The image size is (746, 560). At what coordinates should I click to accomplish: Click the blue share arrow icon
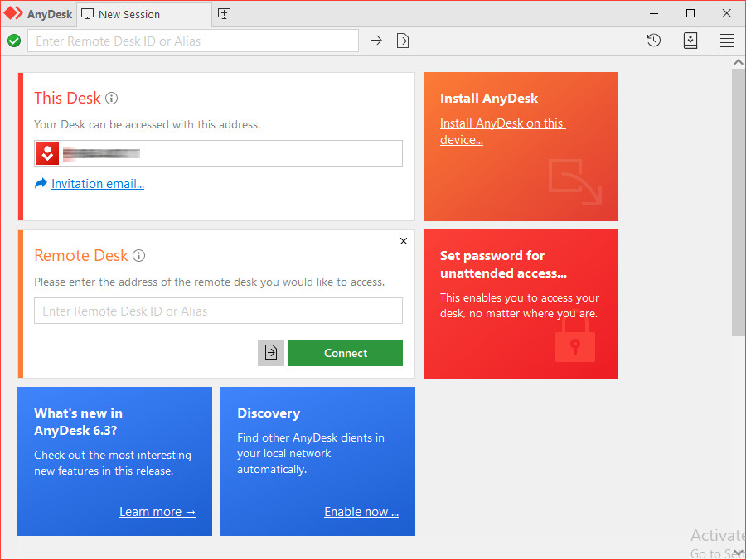(41, 183)
